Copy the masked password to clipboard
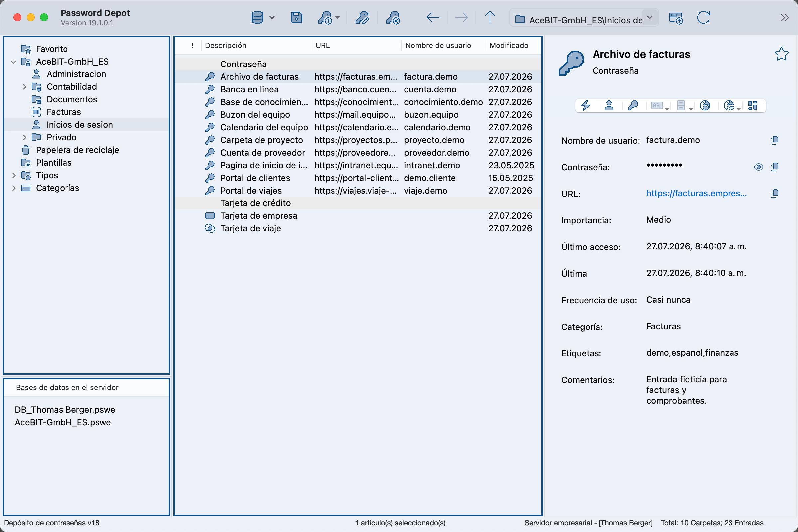The image size is (798, 532). point(775,167)
